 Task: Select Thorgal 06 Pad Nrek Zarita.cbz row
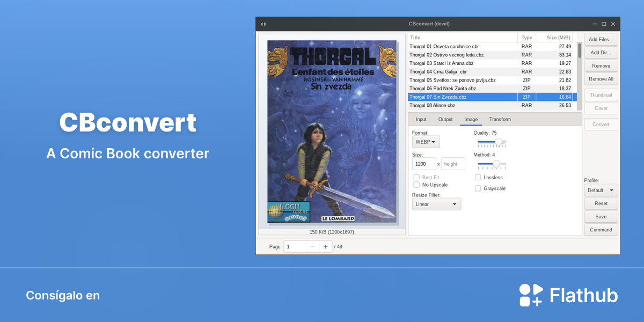(x=491, y=89)
